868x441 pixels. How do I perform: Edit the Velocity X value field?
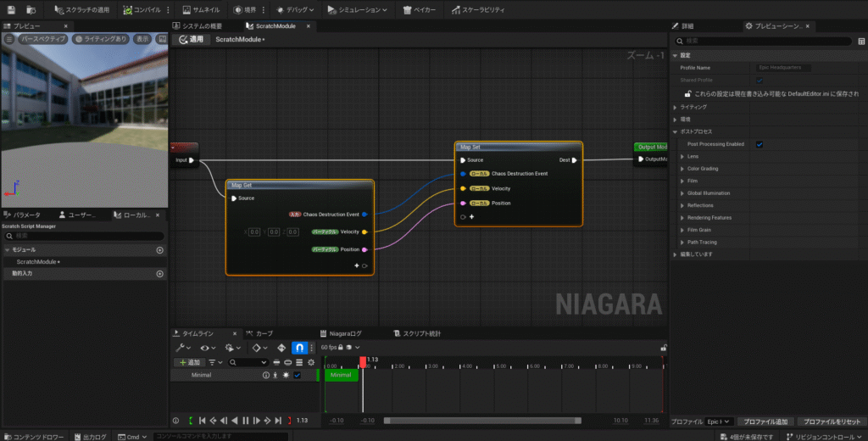[x=254, y=232]
